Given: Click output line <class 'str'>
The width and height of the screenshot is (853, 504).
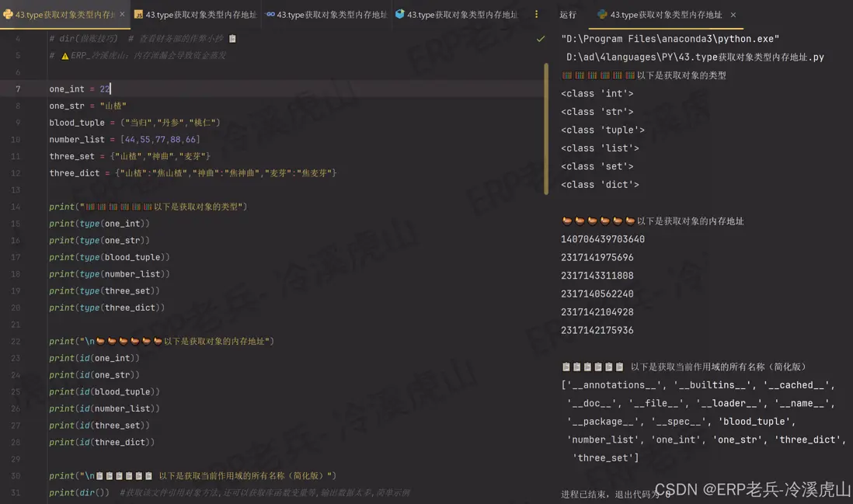Looking at the screenshot, I should (x=597, y=112).
